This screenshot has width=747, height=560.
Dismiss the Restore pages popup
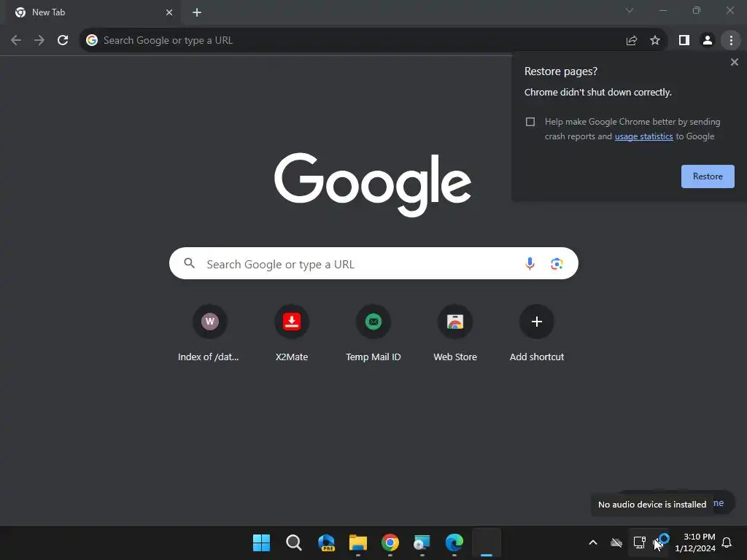734,62
